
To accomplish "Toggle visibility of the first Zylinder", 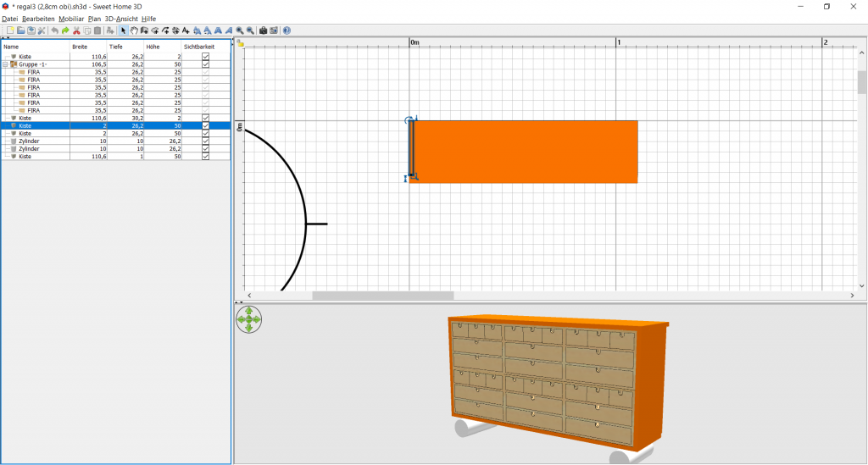I will [x=205, y=141].
